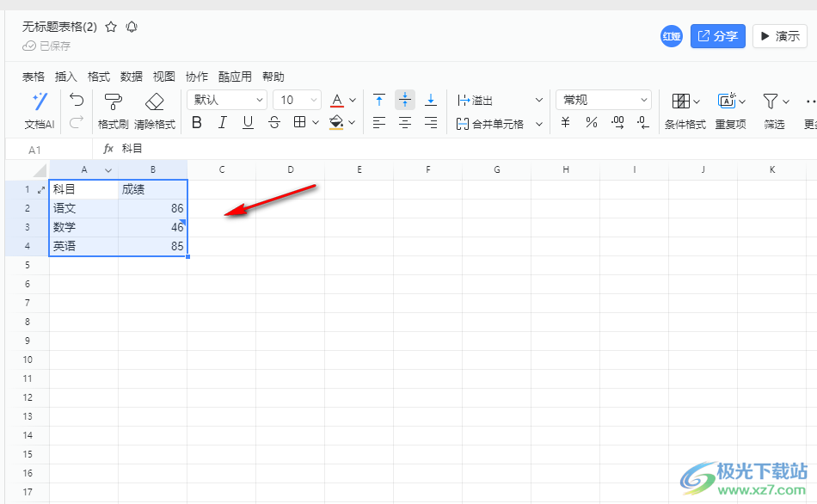Toggle bold formatting
Viewport: 817px width, 504px height.
pyautogui.click(x=197, y=122)
